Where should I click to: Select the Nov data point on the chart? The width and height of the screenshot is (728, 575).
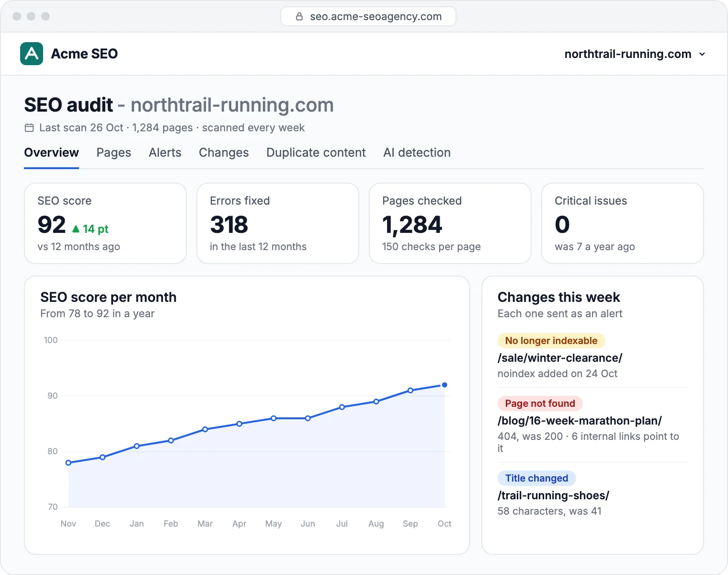point(68,463)
